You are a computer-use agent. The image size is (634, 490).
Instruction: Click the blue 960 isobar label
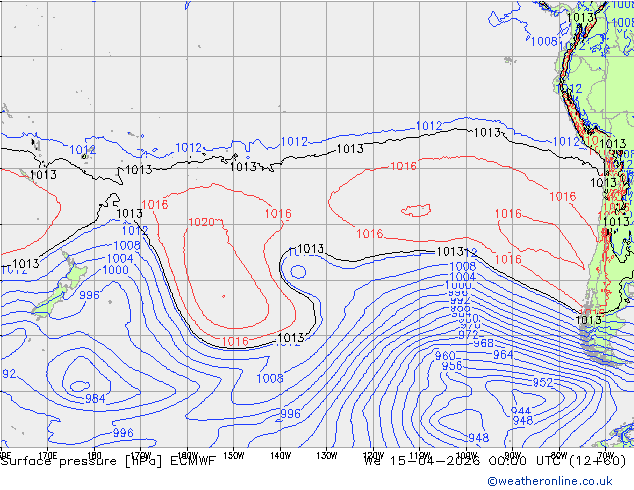pyautogui.click(x=445, y=356)
